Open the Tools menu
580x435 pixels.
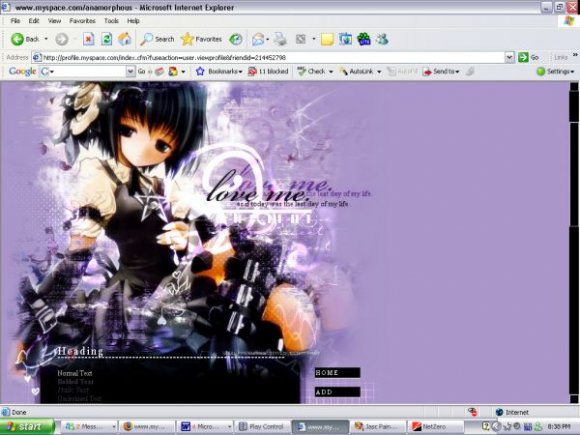(x=111, y=21)
